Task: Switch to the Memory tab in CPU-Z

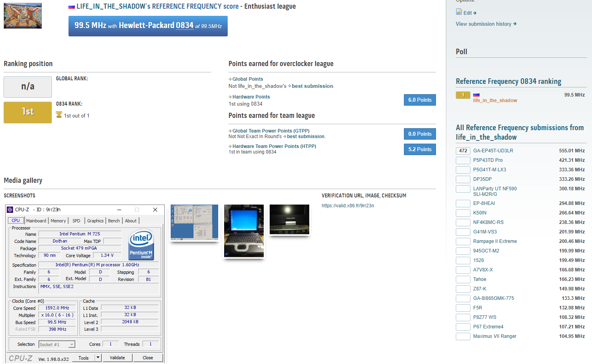Action: point(58,221)
